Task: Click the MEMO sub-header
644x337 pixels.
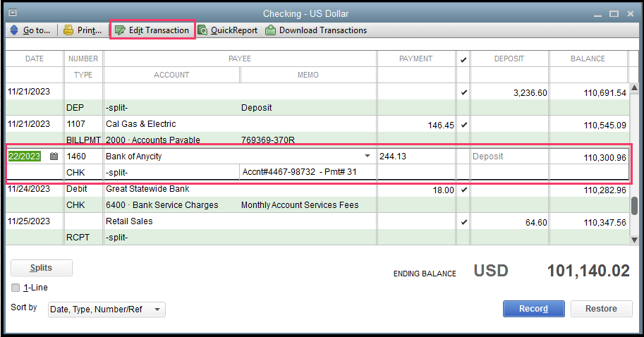Action: (x=308, y=75)
